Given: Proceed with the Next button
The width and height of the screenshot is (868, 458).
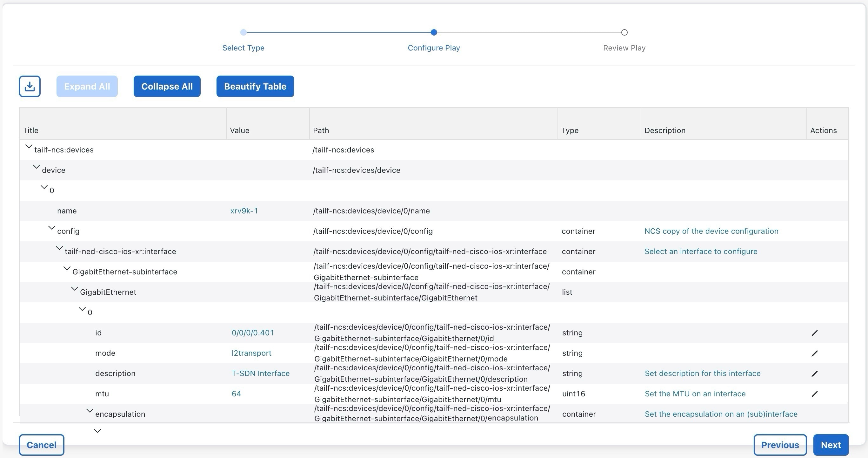Looking at the screenshot, I should click(831, 445).
